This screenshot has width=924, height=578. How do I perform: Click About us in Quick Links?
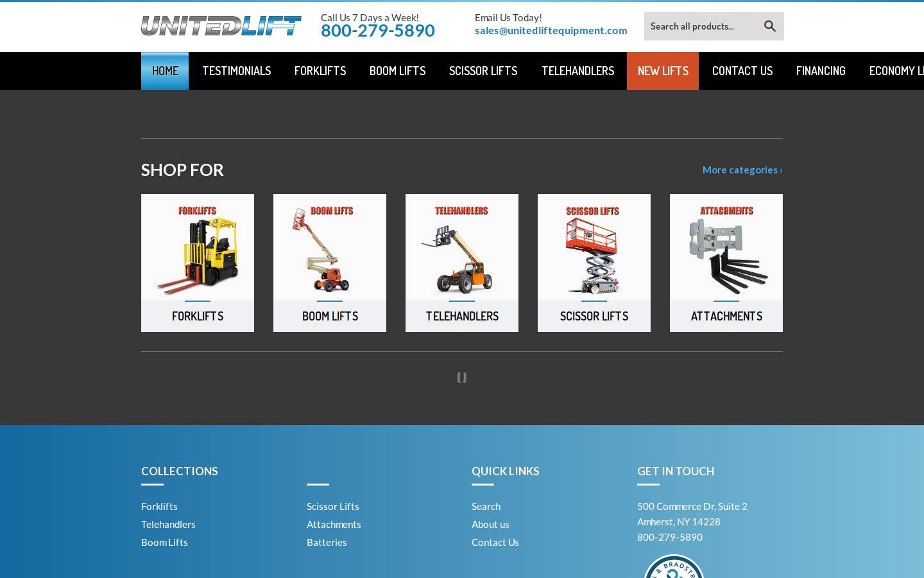click(x=490, y=524)
